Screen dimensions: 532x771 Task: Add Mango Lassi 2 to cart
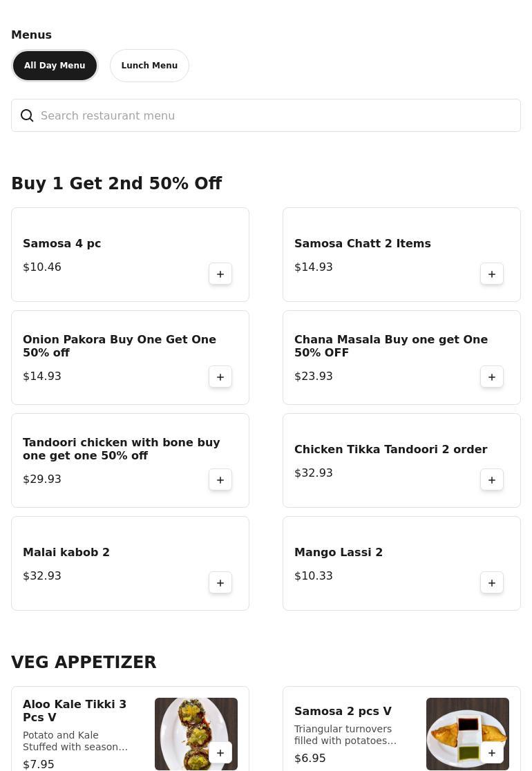pyautogui.click(x=492, y=583)
